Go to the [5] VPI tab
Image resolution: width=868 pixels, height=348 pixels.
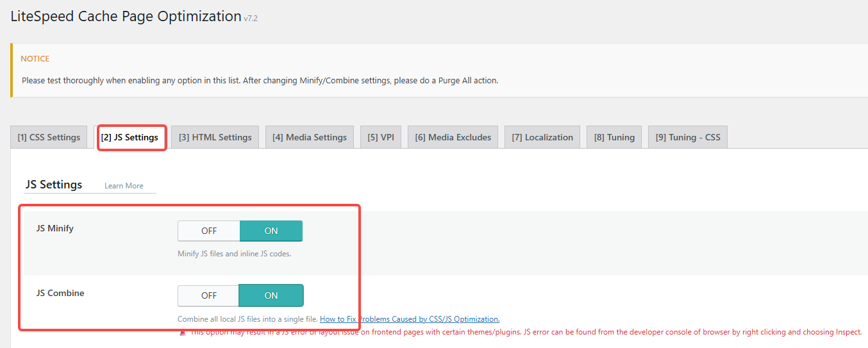[381, 137]
